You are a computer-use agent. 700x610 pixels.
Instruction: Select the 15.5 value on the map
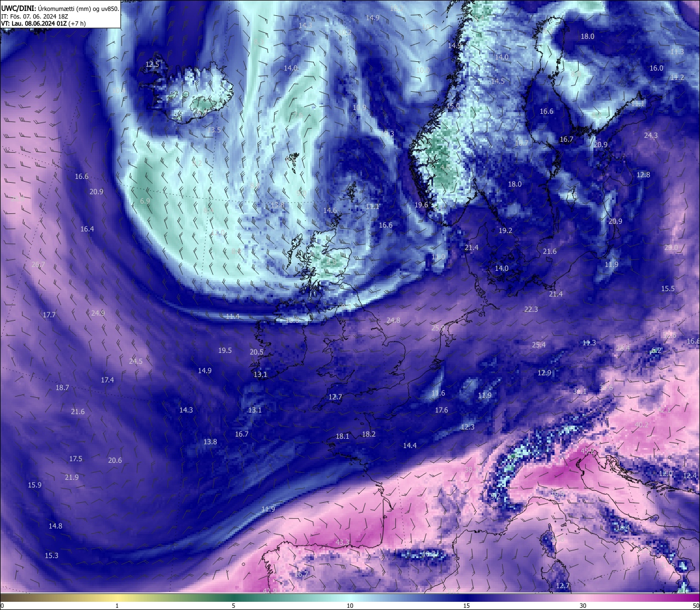tap(668, 288)
